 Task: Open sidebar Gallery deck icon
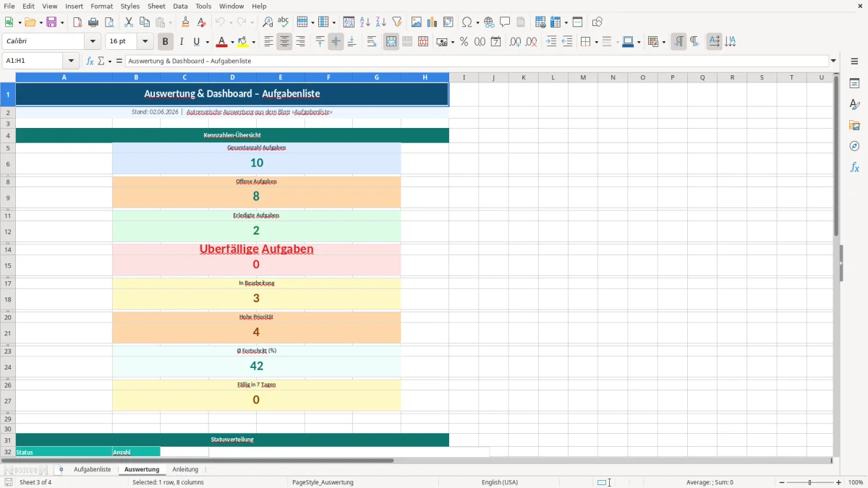tap(854, 126)
